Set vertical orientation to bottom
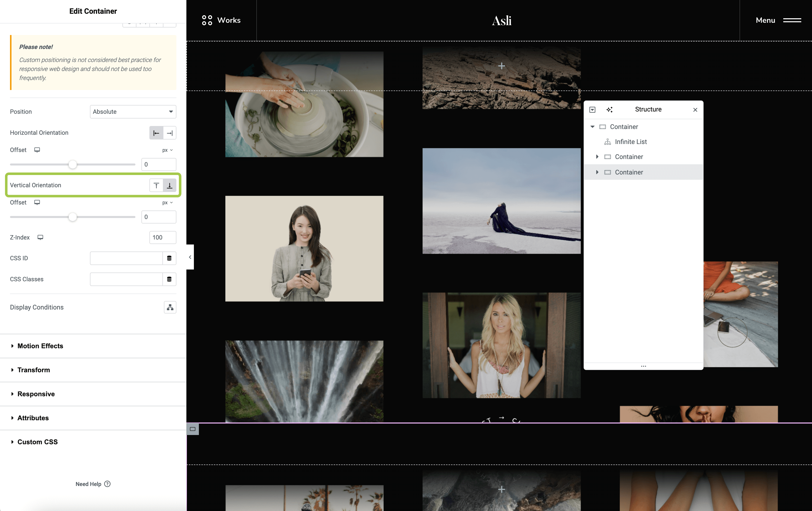This screenshot has width=812, height=511. coord(170,185)
